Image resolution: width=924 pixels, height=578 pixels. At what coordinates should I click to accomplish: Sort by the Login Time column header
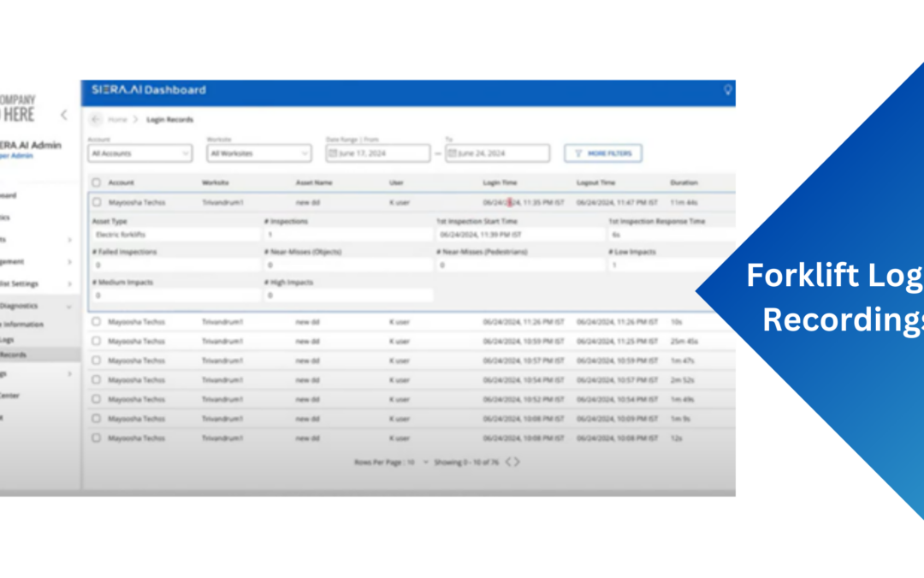point(500,182)
